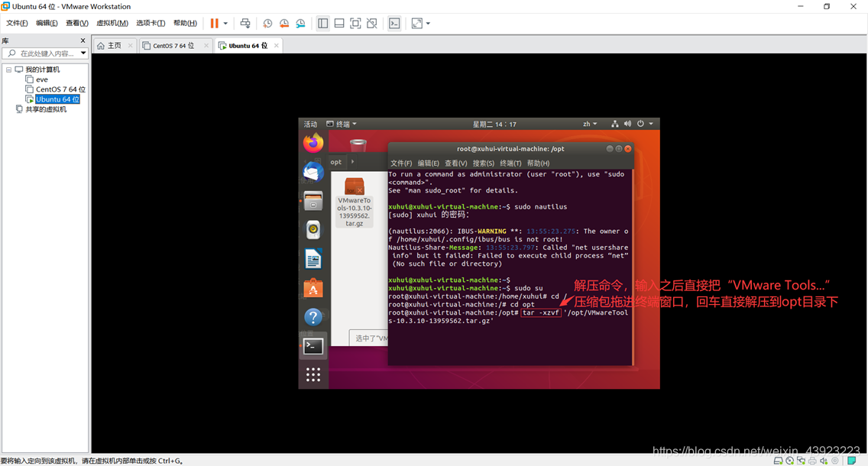This screenshot has width=868, height=466.
Task: Select the Ubuntu 64 位 tab
Action: 248,45
